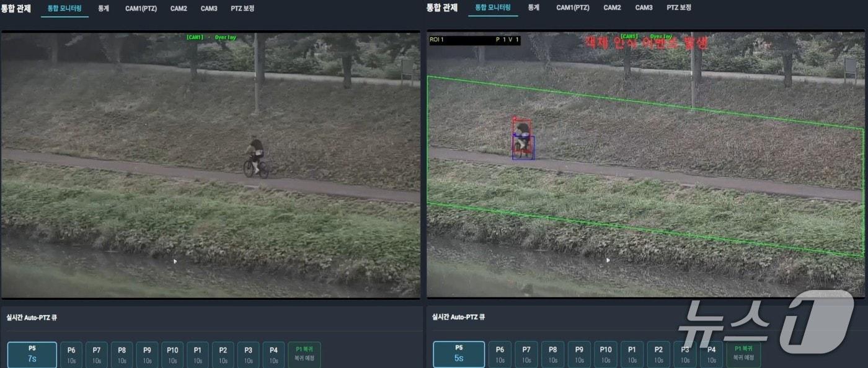Switch to CAM3 tab in right window
The width and height of the screenshot is (868, 368).
[x=644, y=7]
